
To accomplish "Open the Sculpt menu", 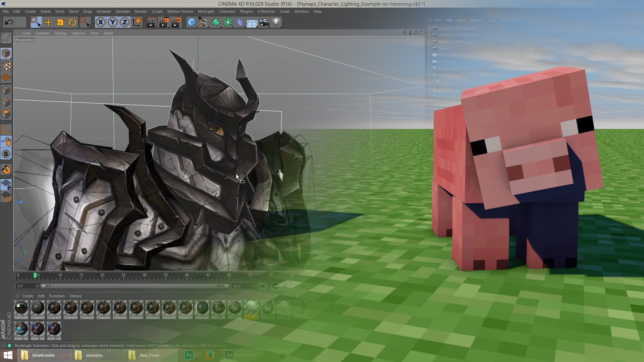I will pyautogui.click(x=157, y=11).
